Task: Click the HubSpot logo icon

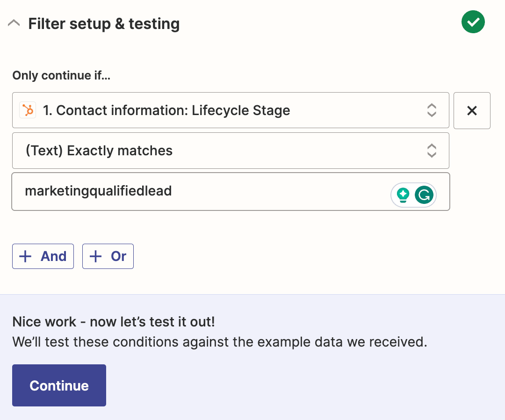Action: (x=28, y=110)
